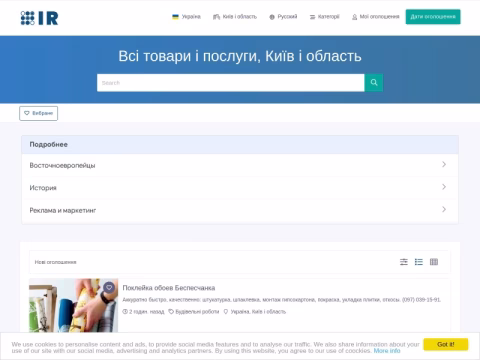Open the История category row
Viewport: 480px width, 360px height.
(240, 188)
